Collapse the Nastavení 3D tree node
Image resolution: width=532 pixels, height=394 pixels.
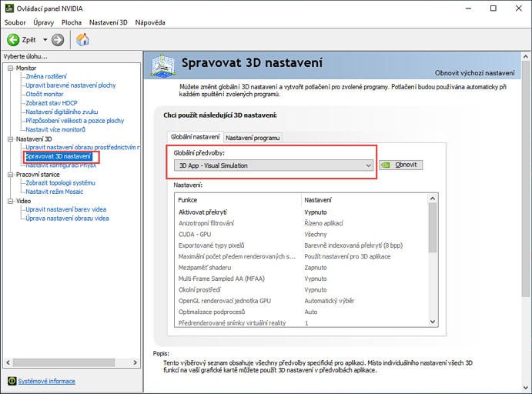pyautogui.click(x=10, y=139)
